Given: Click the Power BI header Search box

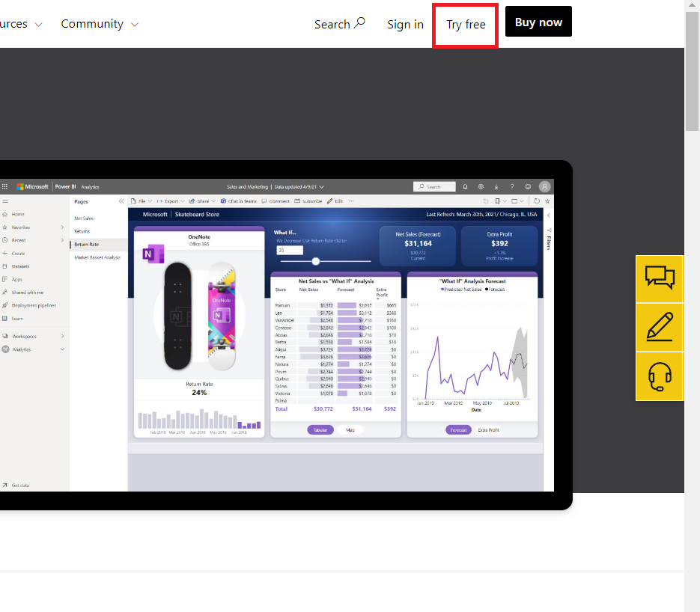Looking at the screenshot, I should point(434,186).
